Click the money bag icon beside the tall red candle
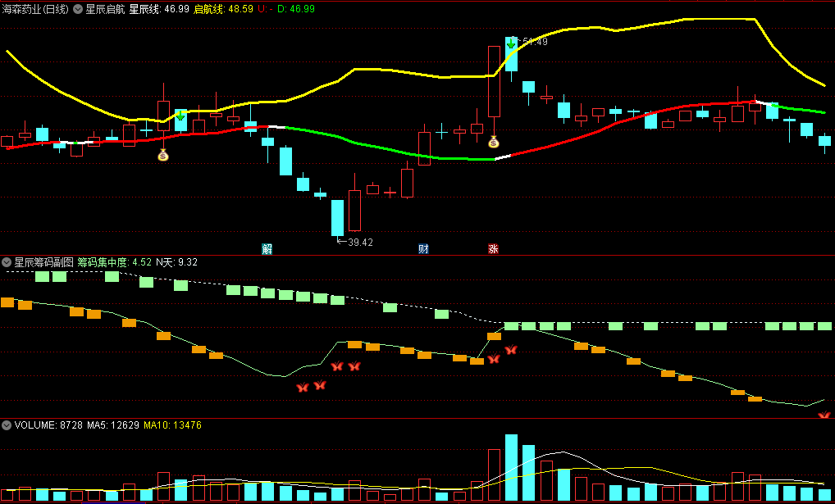The height and width of the screenshot is (504, 835). [x=494, y=142]
